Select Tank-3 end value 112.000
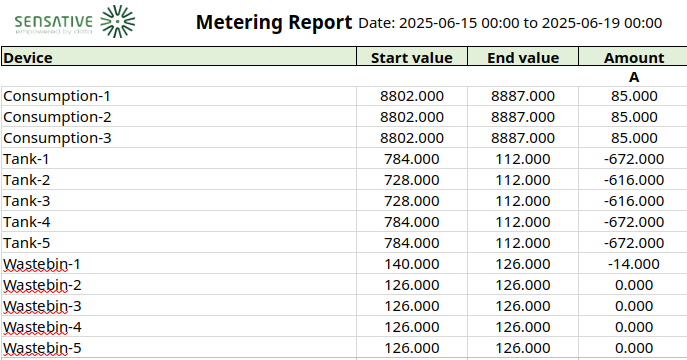 (523, 201)
